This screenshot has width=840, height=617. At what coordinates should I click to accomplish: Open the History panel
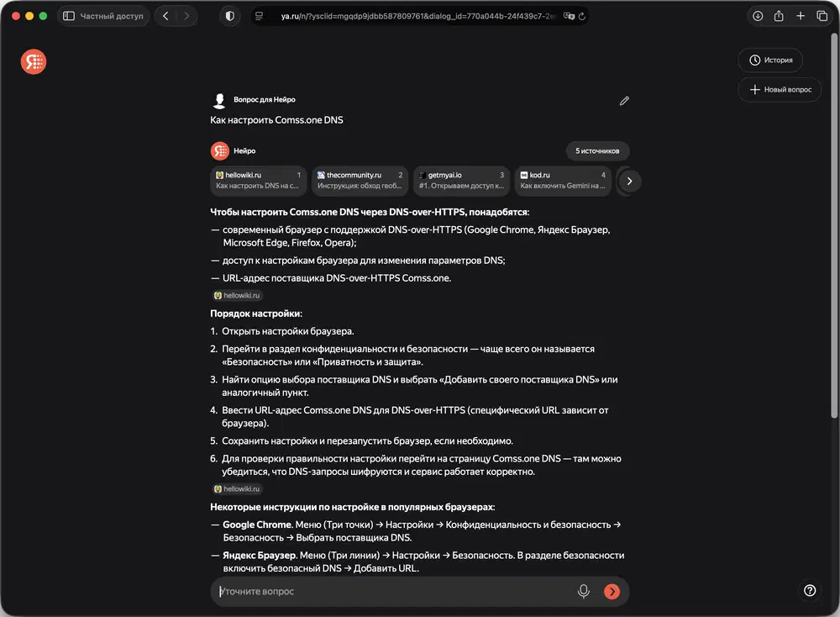770,61
